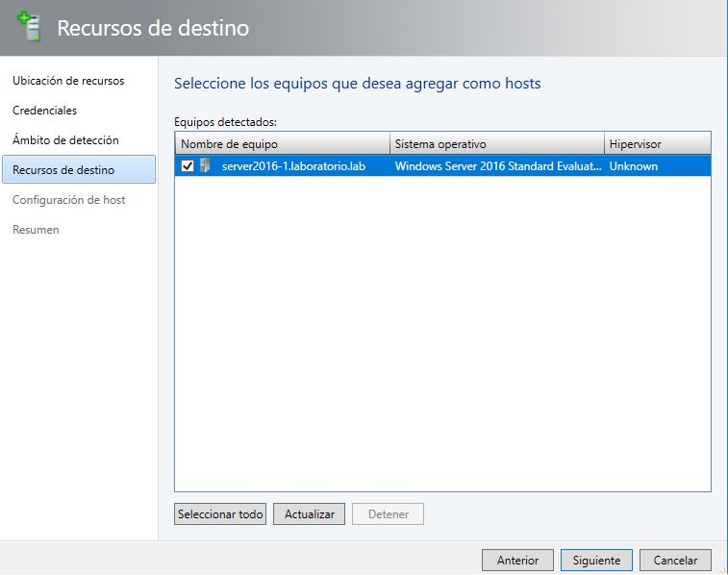Click Actualizar to refresh detected hosts
Screen dimensions: 728x575
(309, 514)
